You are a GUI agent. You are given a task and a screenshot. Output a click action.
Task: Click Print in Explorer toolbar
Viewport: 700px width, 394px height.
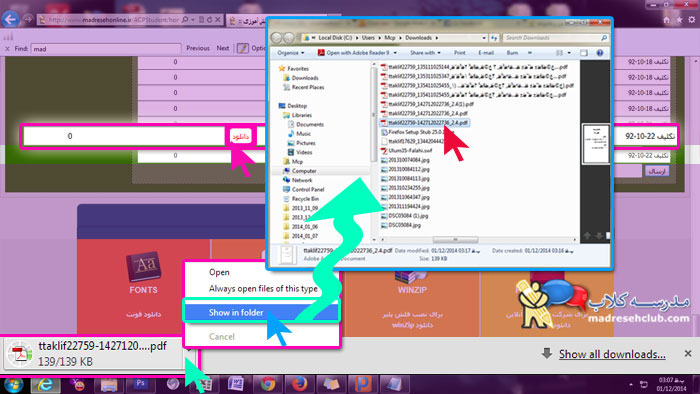click(459, 53)
